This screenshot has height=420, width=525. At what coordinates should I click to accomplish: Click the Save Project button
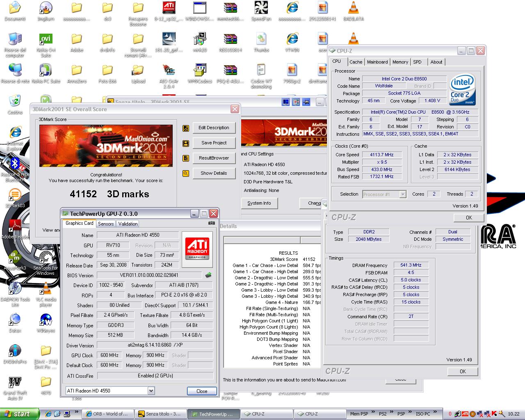[214, 143]
